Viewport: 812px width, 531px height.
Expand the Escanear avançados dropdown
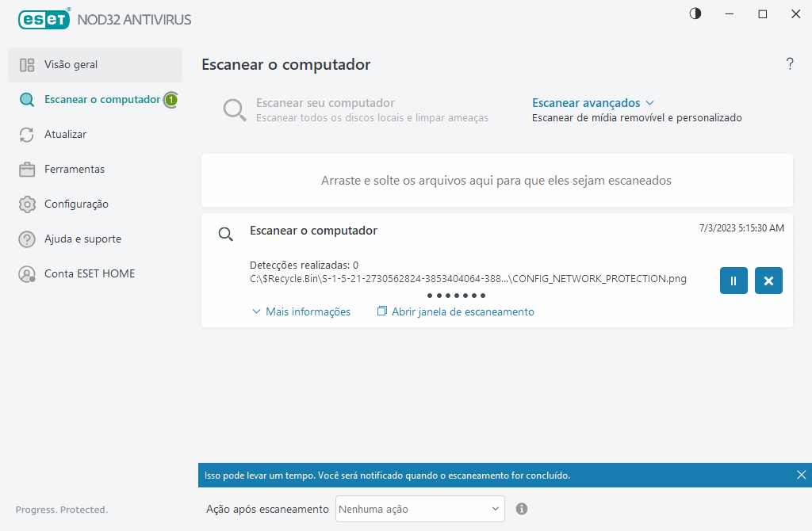point(592,103)
